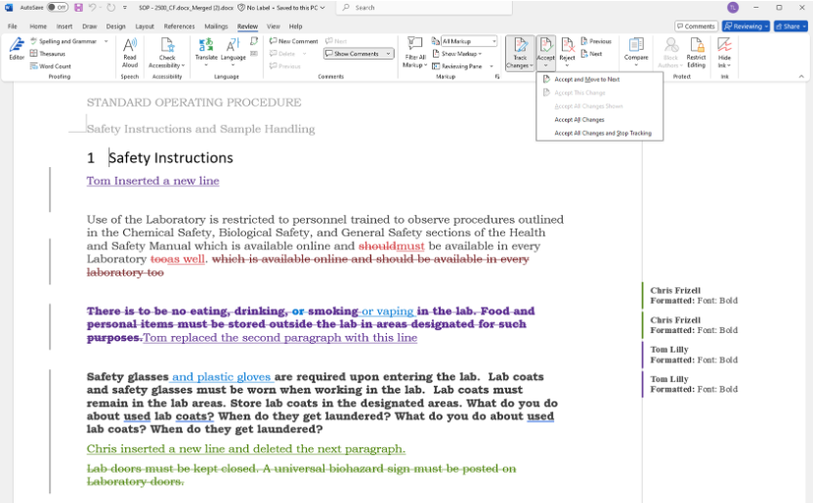The height and width of the screenshot is (504, 813).
Task: Switch to the Mailings tab
Action: coord(216,26)
